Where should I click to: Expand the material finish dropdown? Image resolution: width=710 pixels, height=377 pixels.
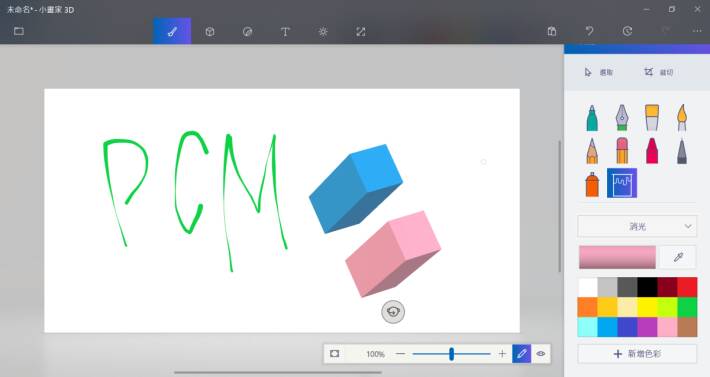point(637,226)
